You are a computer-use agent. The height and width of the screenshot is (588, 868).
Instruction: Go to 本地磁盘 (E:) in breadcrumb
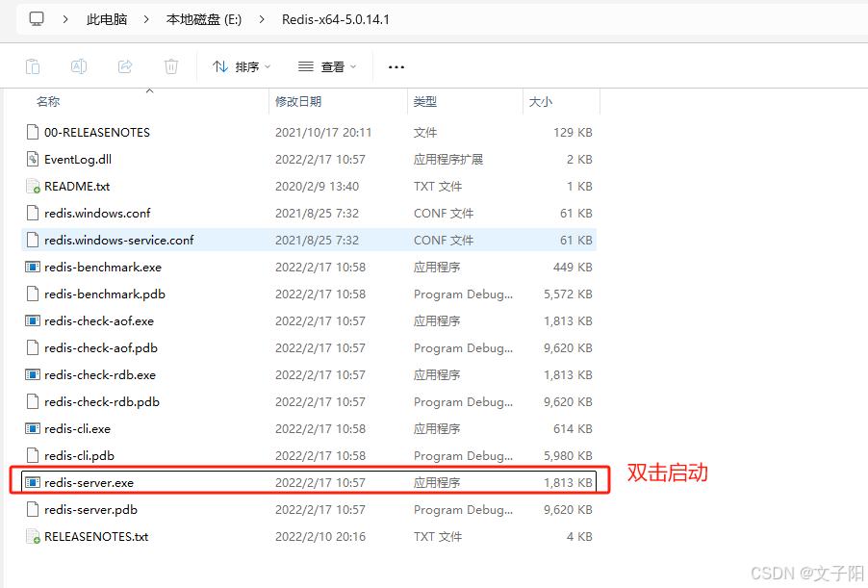click(204, 19)
